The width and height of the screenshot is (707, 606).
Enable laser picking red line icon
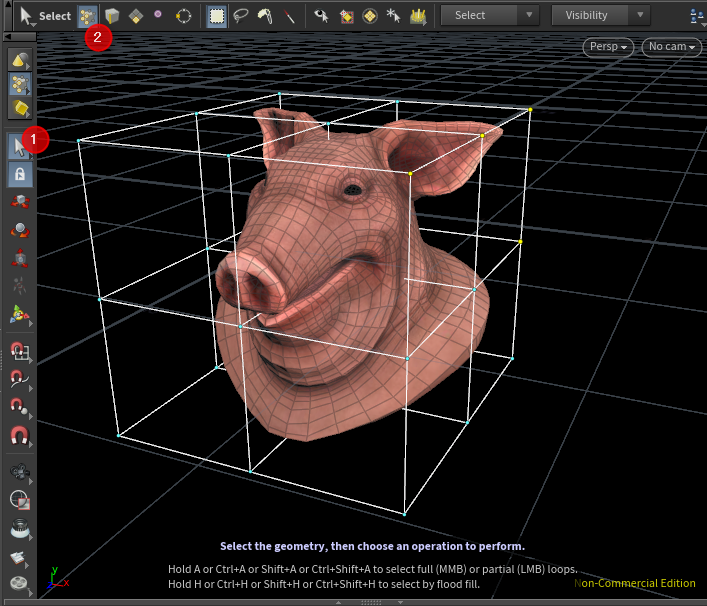[289, 17]
